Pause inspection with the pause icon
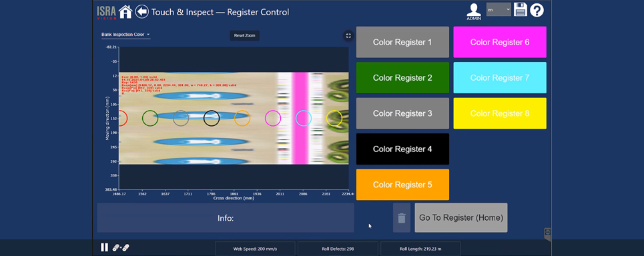This screenshot has height=256, width=644. [104, 247]
